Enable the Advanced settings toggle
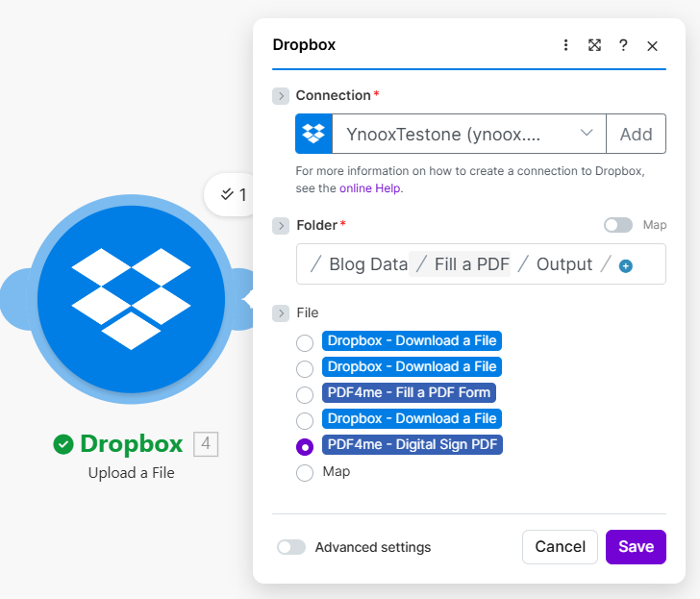The width and height of the screenshot is (700, 599). [291, 547]
